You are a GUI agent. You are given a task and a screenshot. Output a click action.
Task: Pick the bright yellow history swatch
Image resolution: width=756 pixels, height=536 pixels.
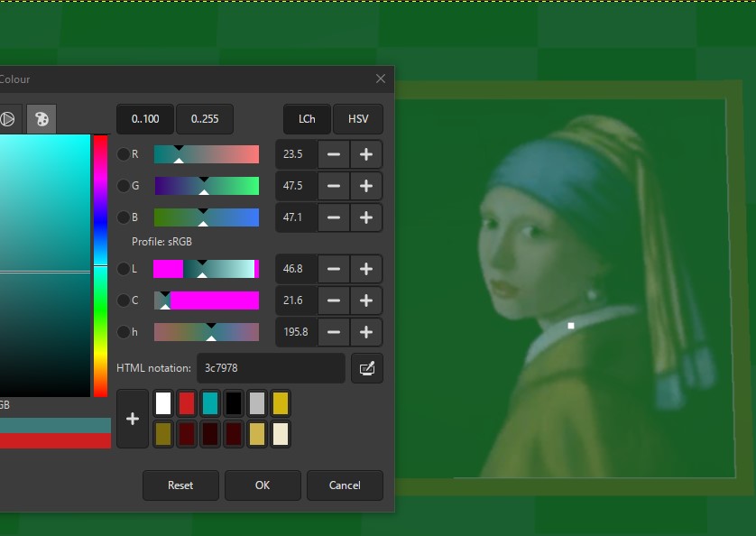(281, 403)
